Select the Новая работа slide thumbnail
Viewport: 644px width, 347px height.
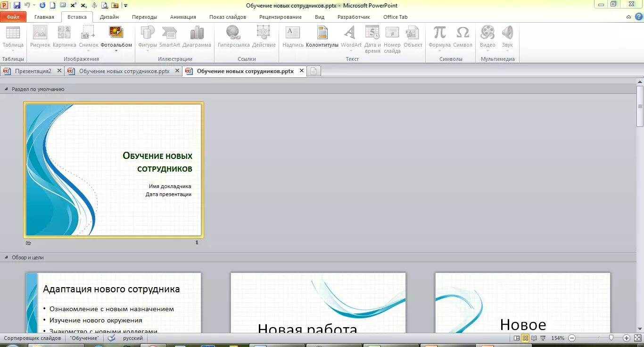(x=318, y=303)
